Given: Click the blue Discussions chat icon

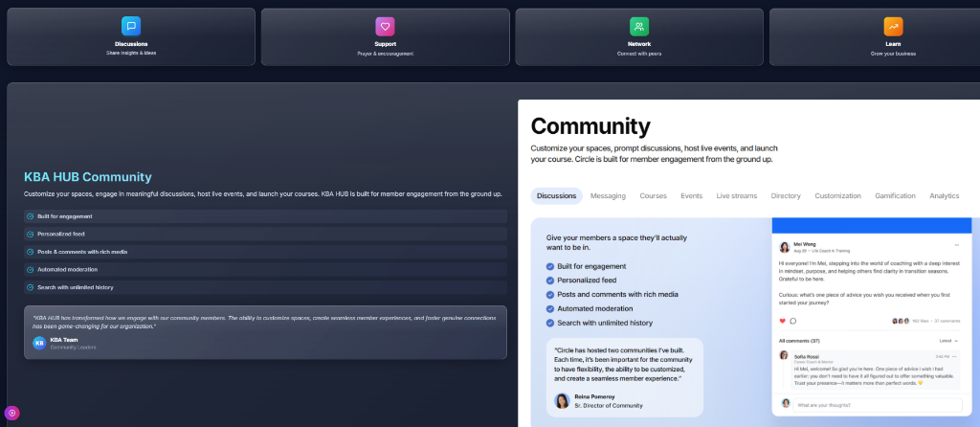Looking at the screenshot, I should click(130, 26).
